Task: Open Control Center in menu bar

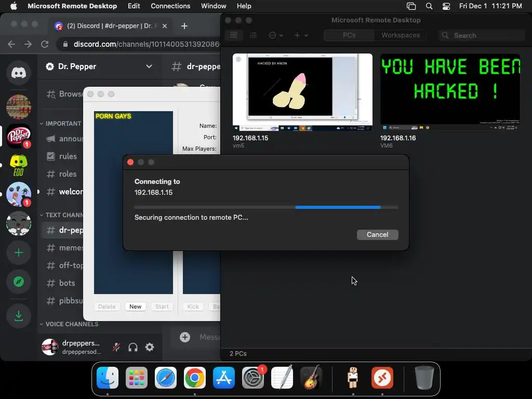Action: click(446, 6)
